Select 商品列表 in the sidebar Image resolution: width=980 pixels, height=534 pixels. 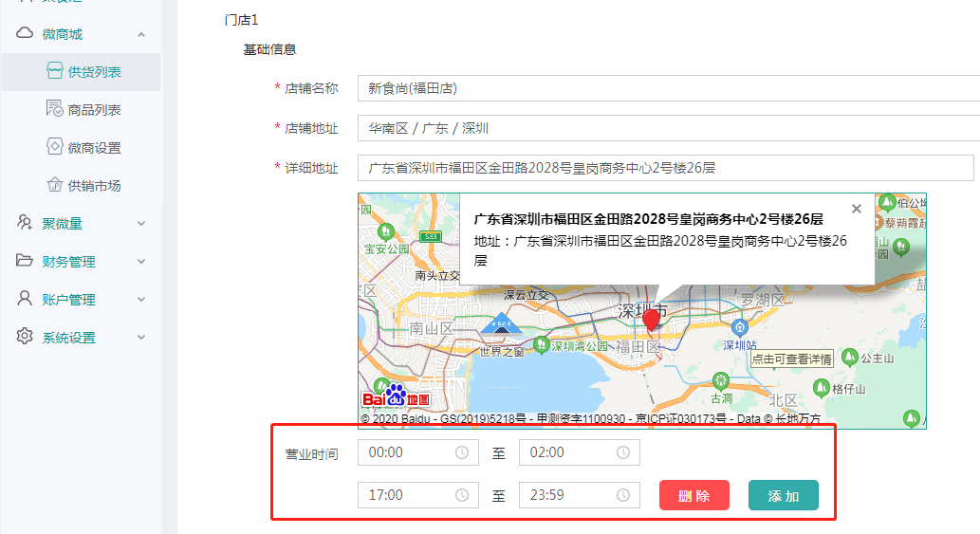pyautogui.click(x=94, y=110)
